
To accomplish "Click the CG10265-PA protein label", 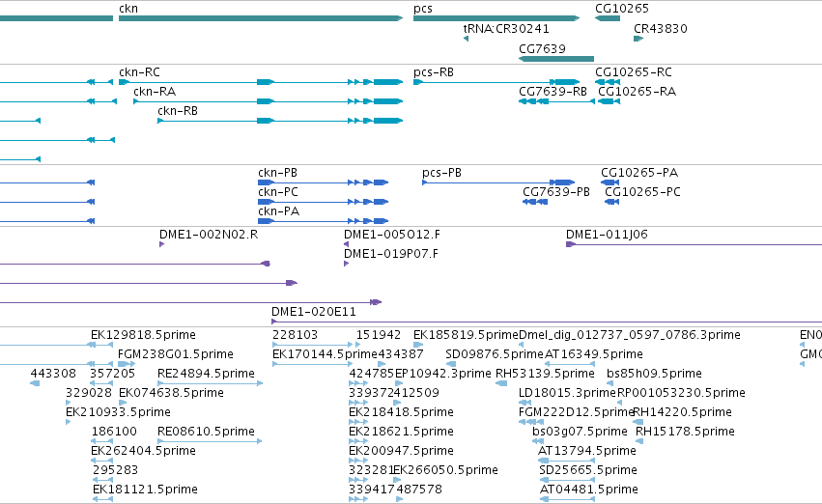I will 639,173.
